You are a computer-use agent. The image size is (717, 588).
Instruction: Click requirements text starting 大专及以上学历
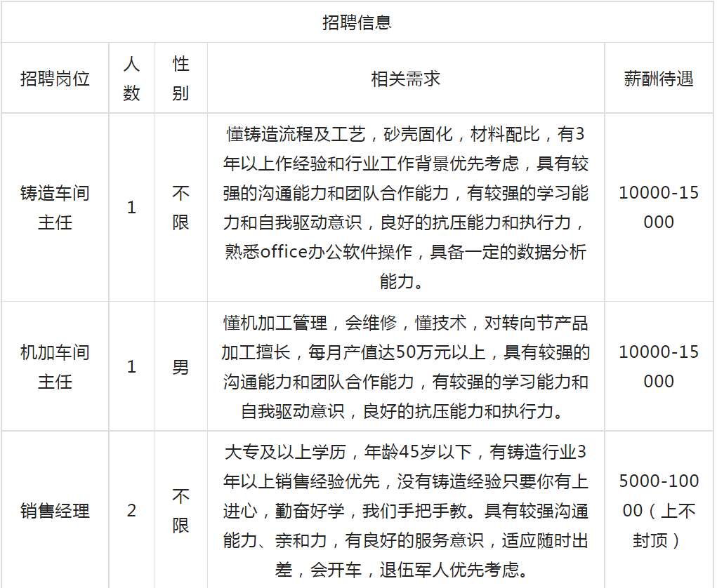pos(406,511)
